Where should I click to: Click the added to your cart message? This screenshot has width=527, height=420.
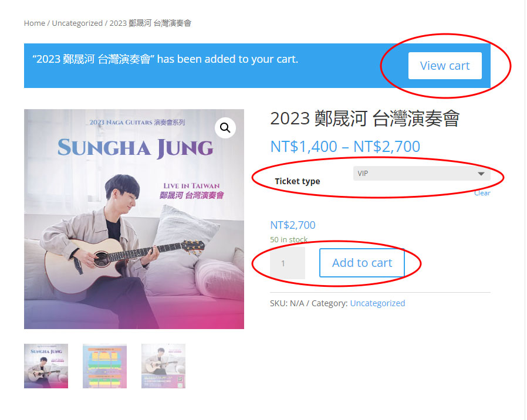tap(165, 59)
